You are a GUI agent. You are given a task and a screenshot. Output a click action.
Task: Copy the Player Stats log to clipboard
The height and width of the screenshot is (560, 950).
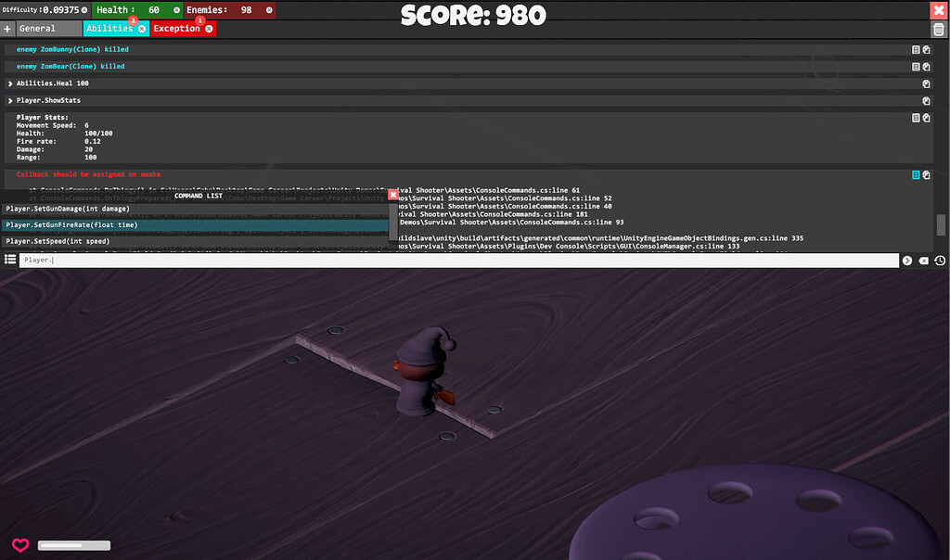click(x=925, y=118)
